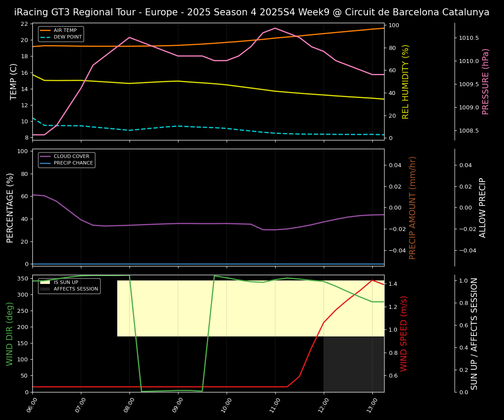Click the IS SUN UP legend swatch

tap(45, 283)
